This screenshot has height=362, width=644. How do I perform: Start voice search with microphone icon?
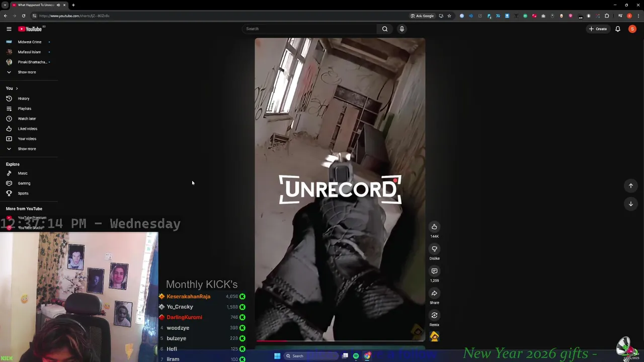[x=402, y=29]
